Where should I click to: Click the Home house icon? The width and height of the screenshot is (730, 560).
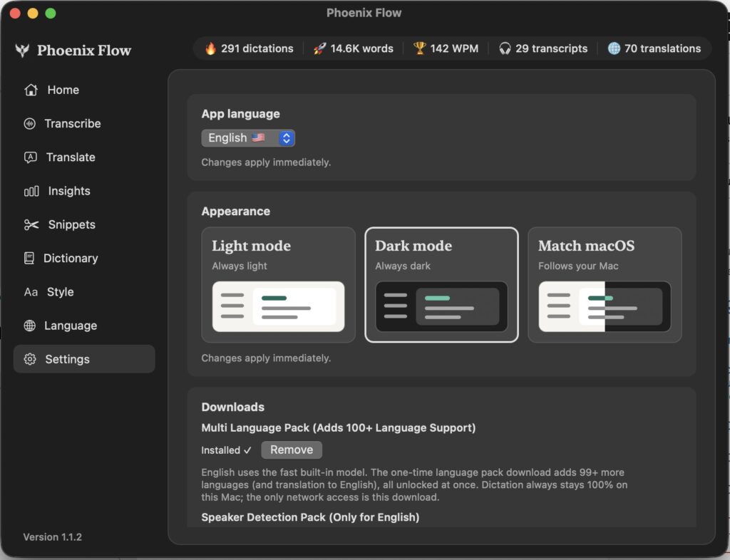(x=31, y=90)
